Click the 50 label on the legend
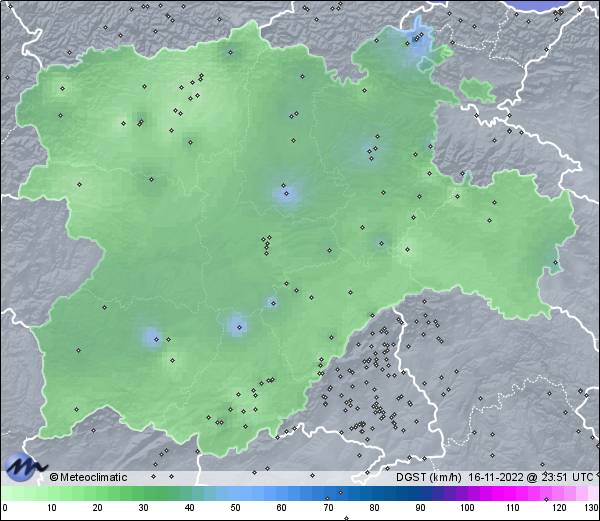 pos(235,508)
